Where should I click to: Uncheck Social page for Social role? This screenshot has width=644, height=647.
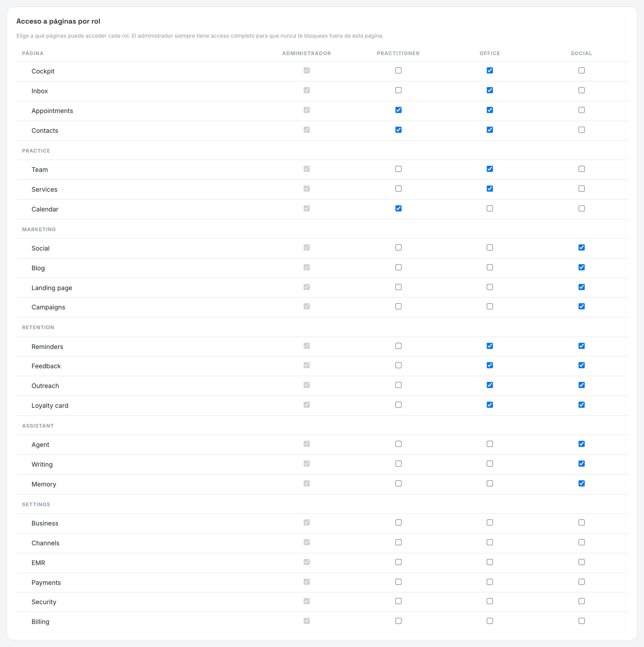(x=581, y=247)
